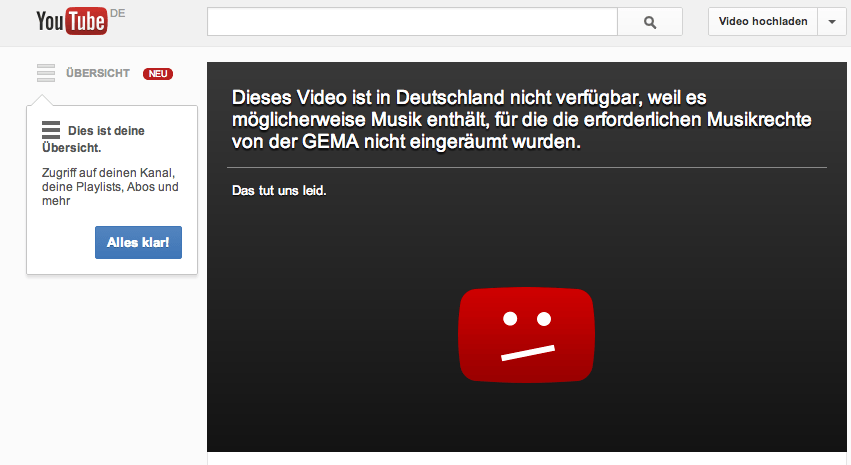Screen dimensions: 851x465
Task: Focus the YouTube search text field
Action: tap(412, 22)
